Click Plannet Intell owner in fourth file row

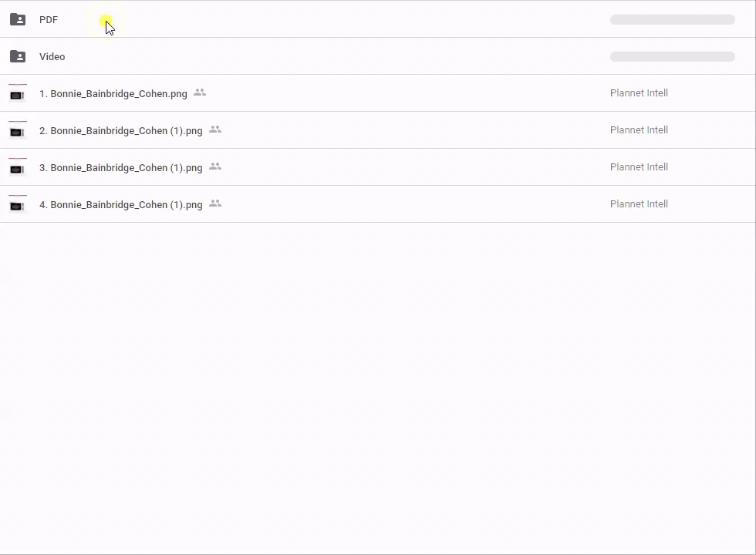(639, 204)
